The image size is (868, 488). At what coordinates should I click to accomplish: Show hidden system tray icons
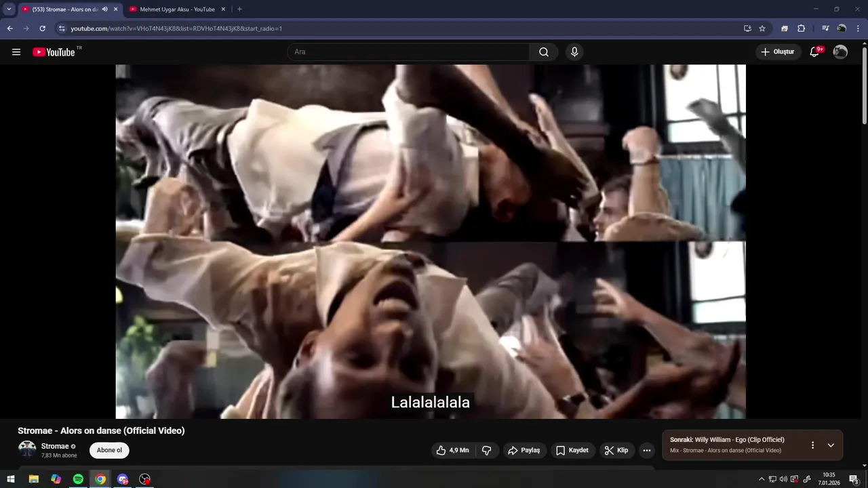pos(762,479)
